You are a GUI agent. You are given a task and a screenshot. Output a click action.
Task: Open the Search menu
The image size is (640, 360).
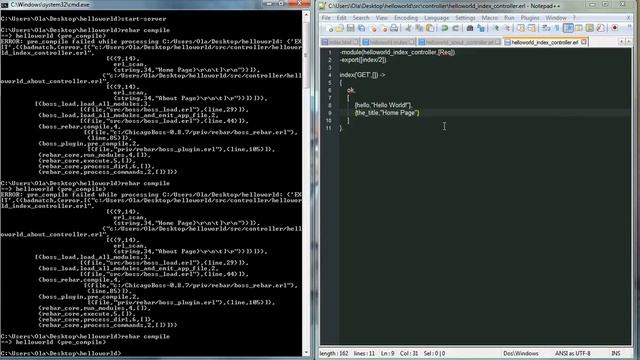361,18
